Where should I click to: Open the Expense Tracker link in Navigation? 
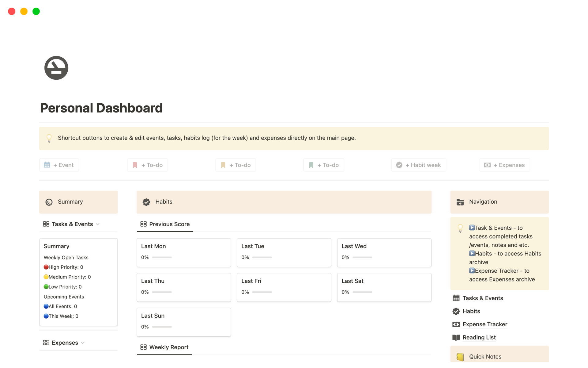tap(485, 324)
